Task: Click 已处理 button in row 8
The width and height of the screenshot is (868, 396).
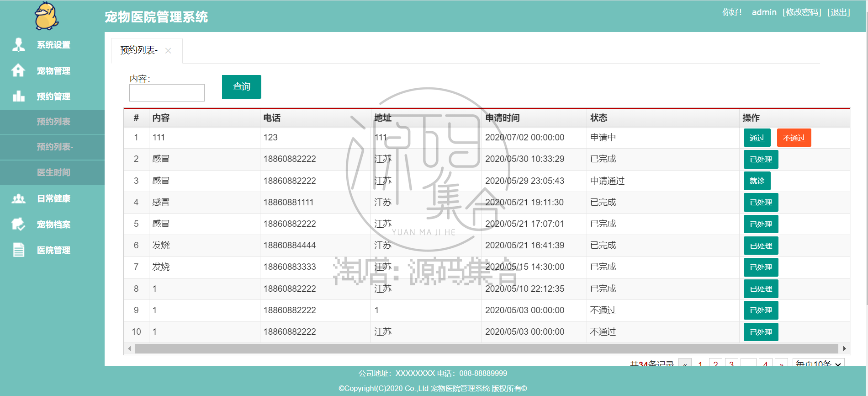Action: pos(761,289)
